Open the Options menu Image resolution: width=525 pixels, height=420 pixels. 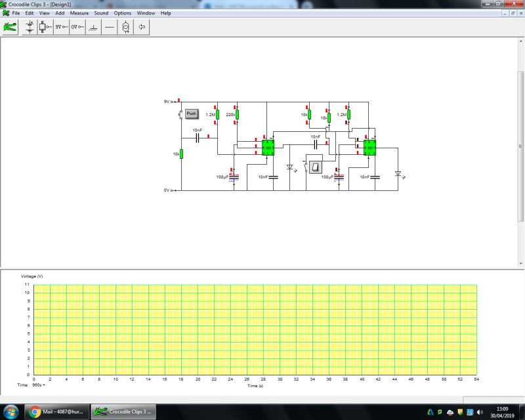tap(122, 12)
